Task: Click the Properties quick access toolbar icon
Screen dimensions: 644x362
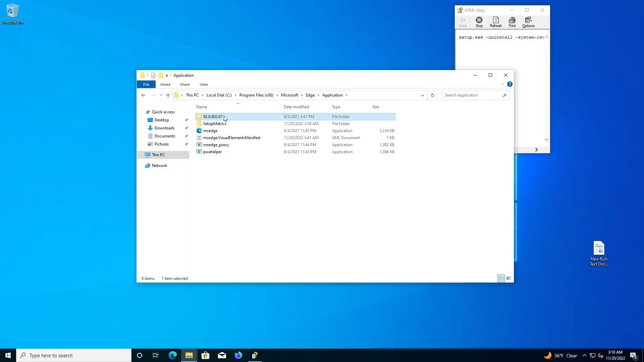Action: (153, 75)
